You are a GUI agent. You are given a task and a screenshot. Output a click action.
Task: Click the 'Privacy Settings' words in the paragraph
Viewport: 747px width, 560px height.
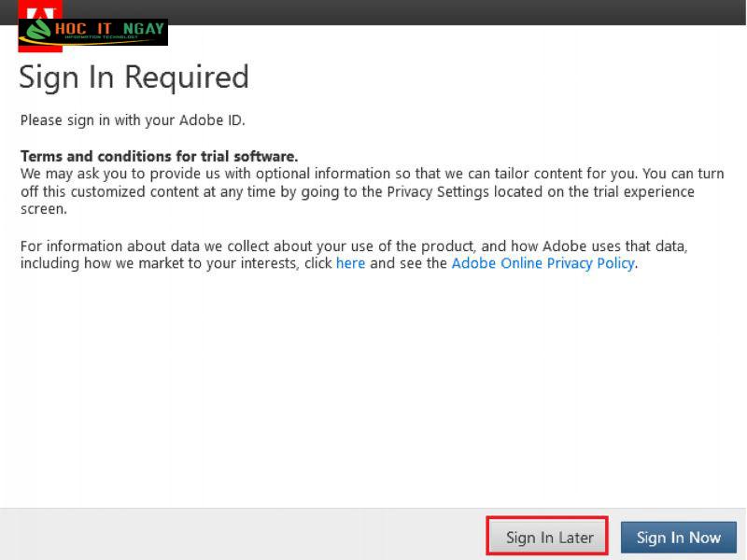click(x=438, y=191)
